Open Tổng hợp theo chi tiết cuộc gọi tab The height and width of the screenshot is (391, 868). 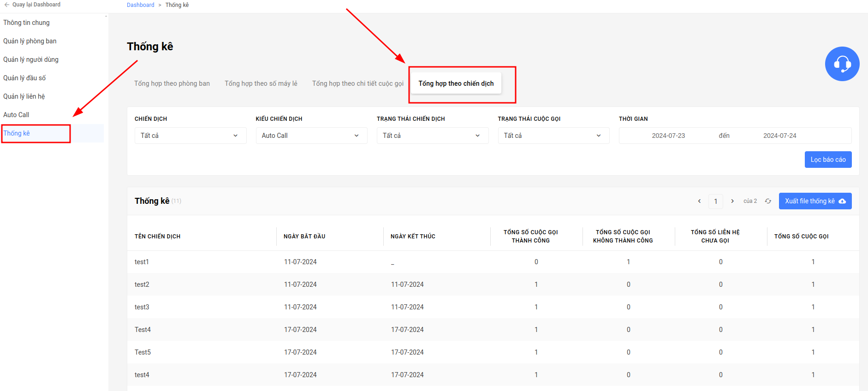(x=358, y=83)
